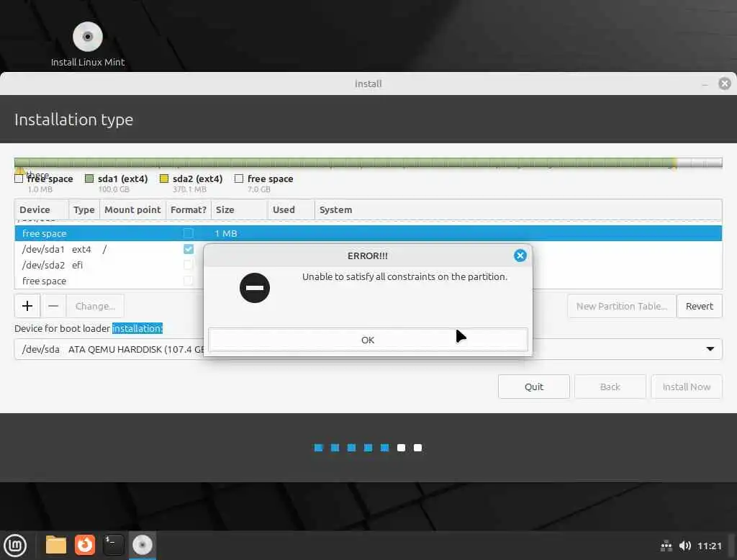Close the Install window
This screenshot has height=560, width=737.
click(x=724, y=83)
